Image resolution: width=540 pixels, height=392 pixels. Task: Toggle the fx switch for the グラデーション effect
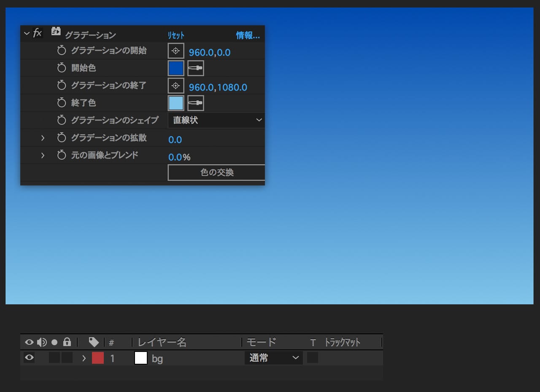(x=38, y=33)
